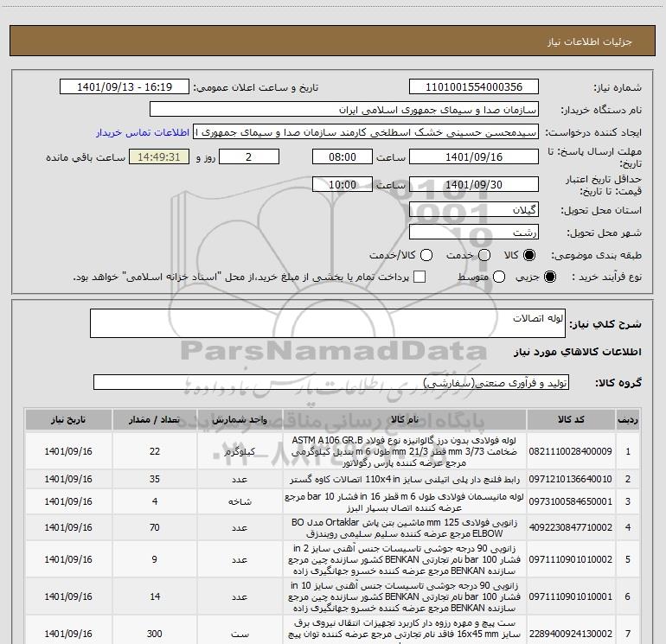This screenshot has width=666, height=644.
Task: Select the کالا/خدمت radio button
Action: 426,255
